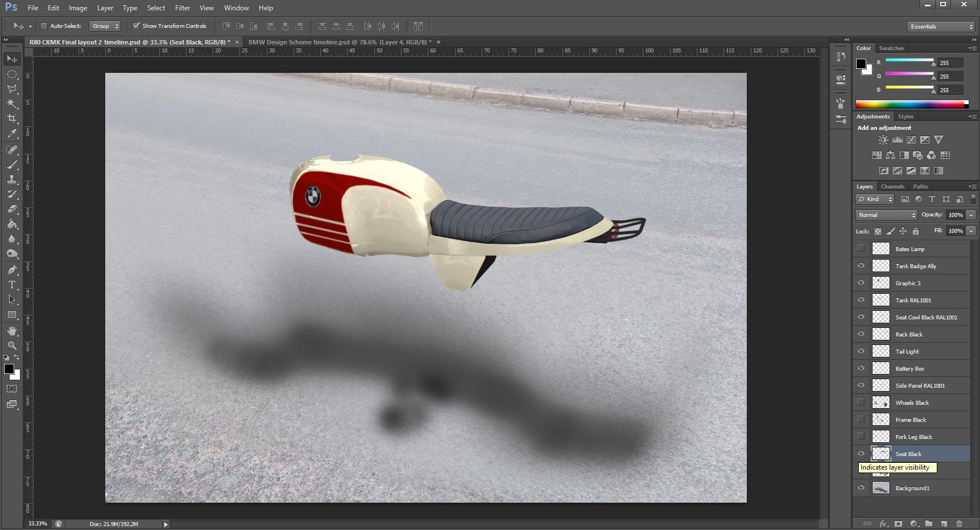Select the Hand tool
The height and width of the screenshot is (530, 980).
click(12, 331)
